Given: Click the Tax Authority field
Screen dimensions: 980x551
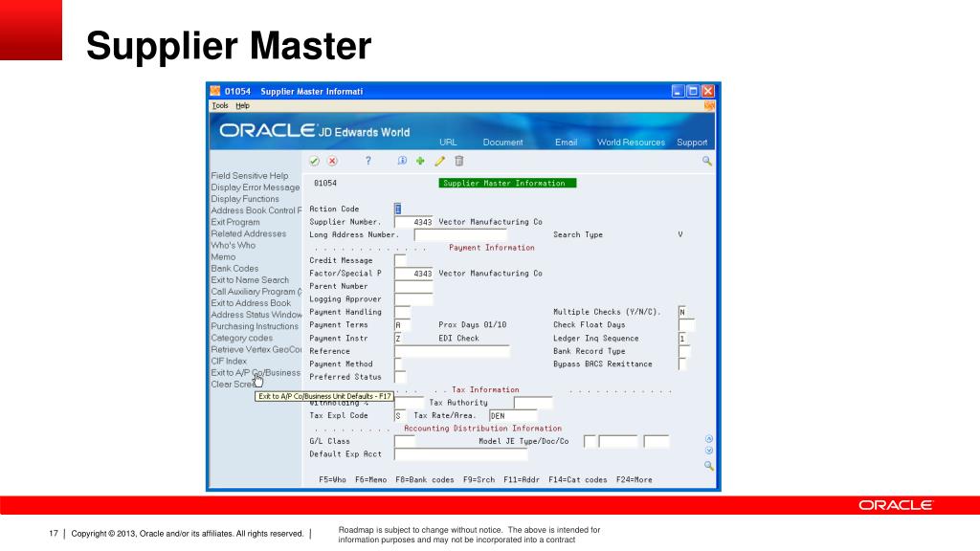Looking at the screenshot, I should click(533, 403).
